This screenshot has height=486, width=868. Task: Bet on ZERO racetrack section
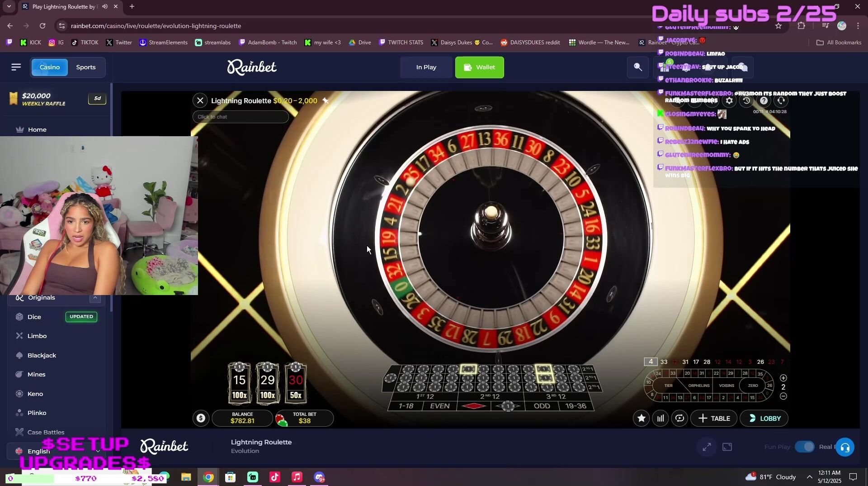[x=753, y=386]
